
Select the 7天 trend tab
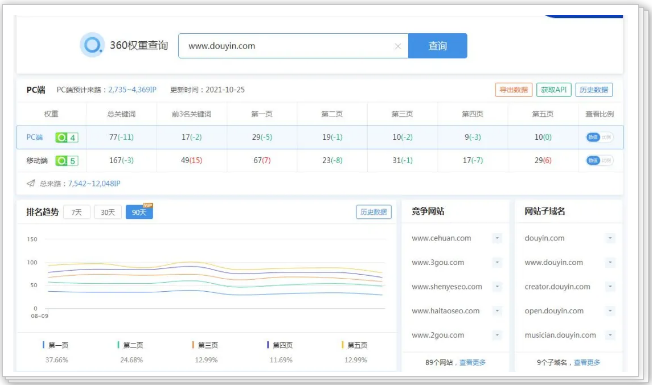(x=77, y=212)
